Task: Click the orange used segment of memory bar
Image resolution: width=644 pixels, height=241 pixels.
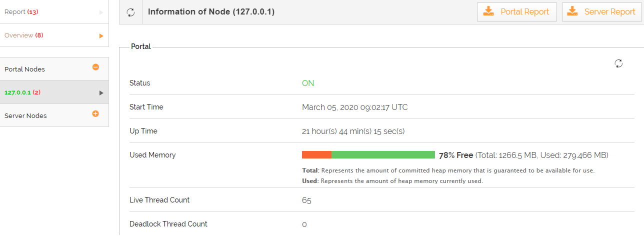Action: point(316,155)
